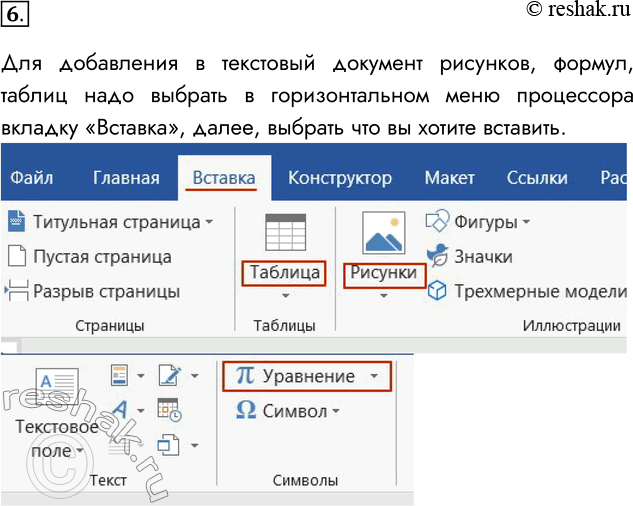The width and height of the screenshot is (633, 506).
Task: Open the Титульная страница dropdown
Action: 209,221
